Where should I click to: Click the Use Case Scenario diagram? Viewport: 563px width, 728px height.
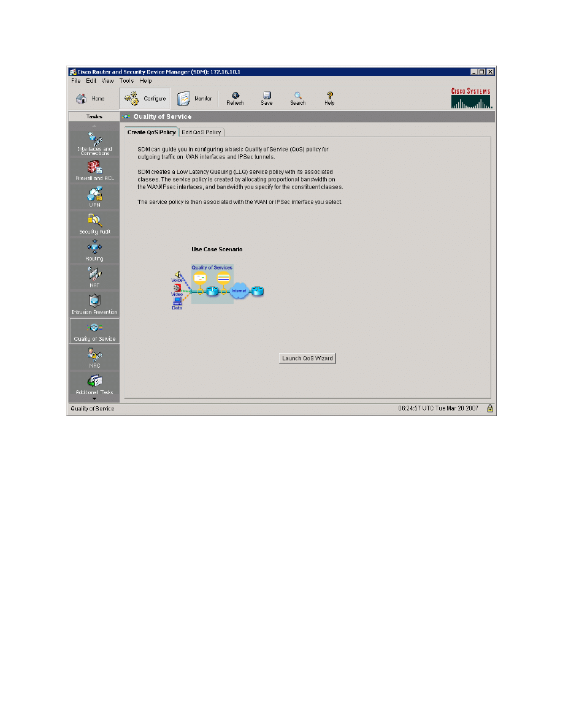click(x=218, y=286)
